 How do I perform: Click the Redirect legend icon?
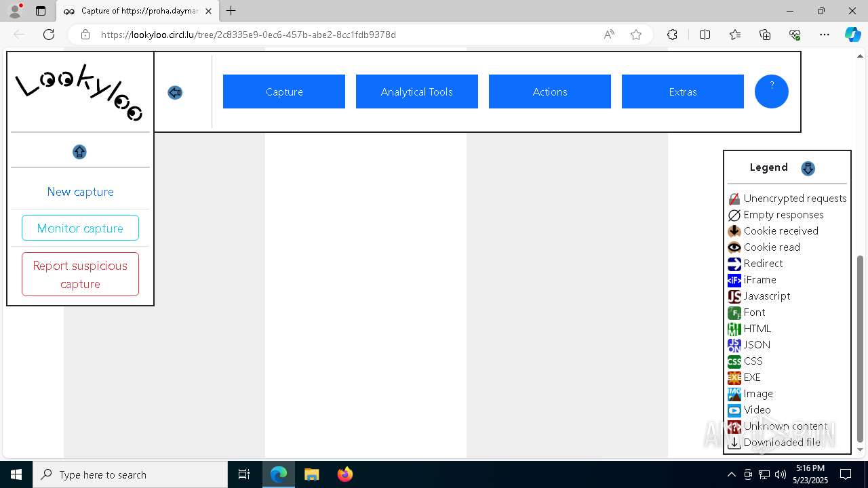[x=734, y=264]
